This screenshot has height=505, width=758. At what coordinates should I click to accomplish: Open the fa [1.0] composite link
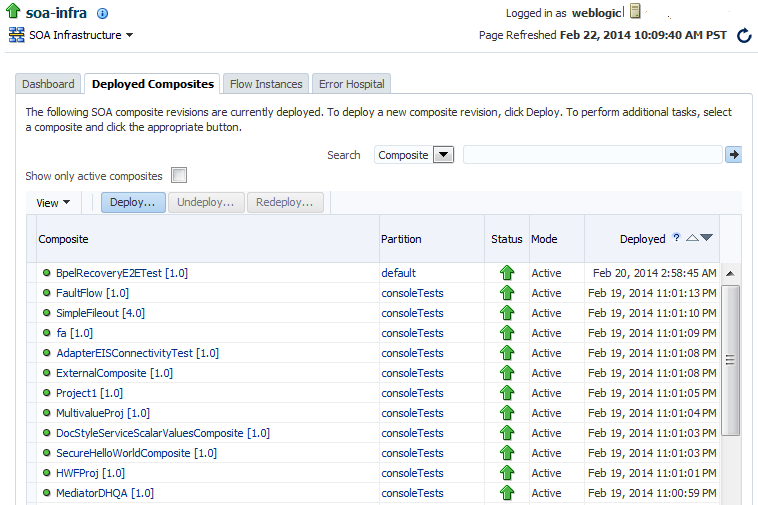point(74,333)
